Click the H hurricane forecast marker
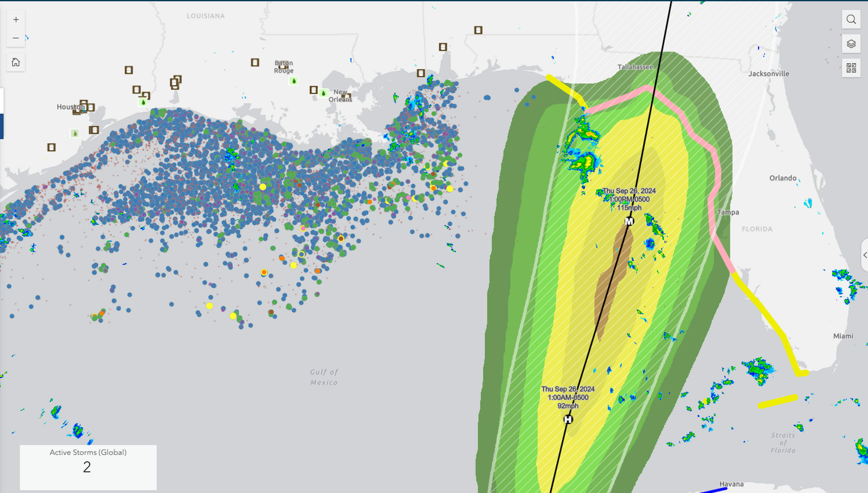 point(568,420)
